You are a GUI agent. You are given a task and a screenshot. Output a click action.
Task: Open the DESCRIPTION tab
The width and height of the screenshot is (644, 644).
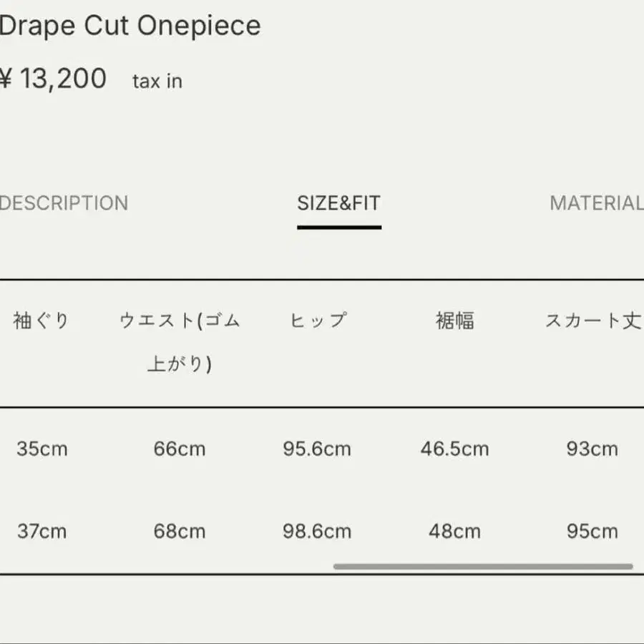point(64,203)
